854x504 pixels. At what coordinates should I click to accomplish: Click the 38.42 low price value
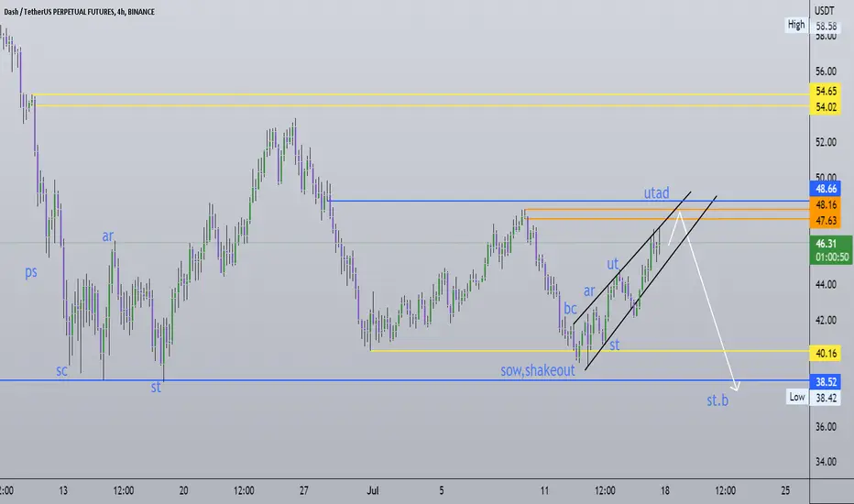(x=827, y=398)
